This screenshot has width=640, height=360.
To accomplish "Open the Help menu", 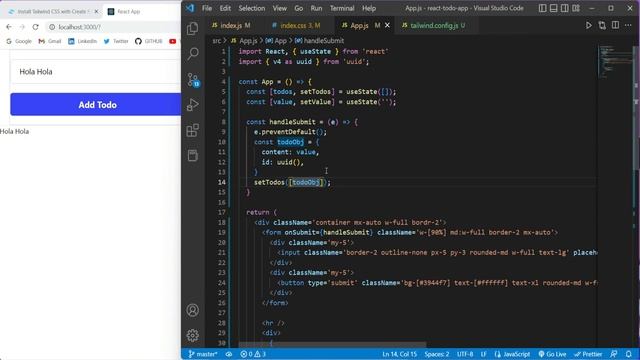I will (369, 8).
